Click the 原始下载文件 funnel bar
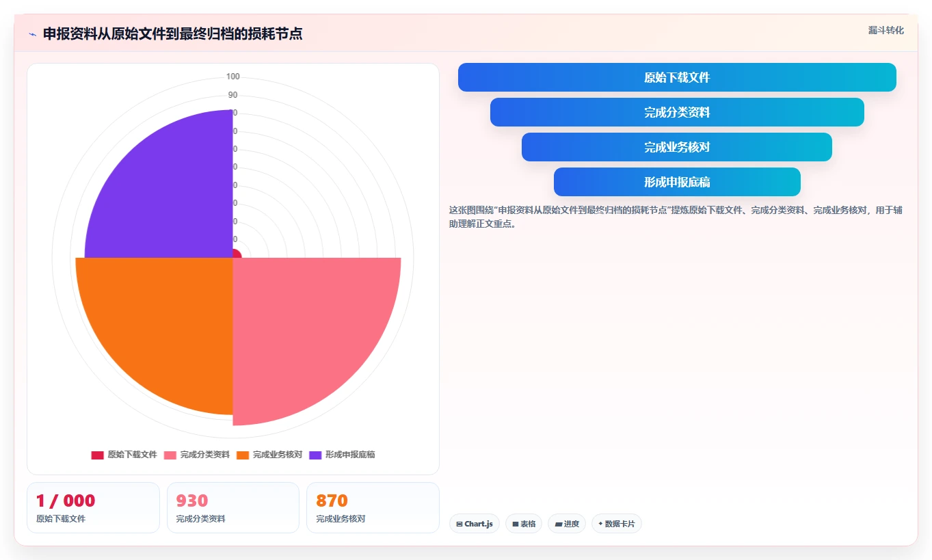Viewport: 932px width, 560px height. (677, 77)
